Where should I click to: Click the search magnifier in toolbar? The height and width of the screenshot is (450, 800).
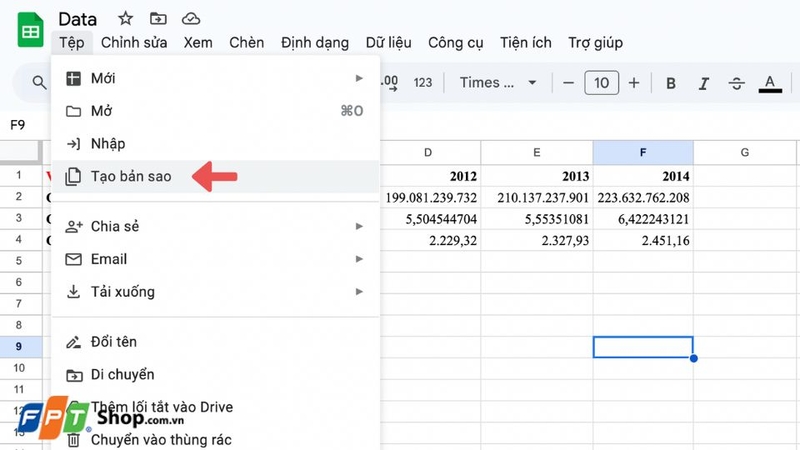(x=40, y=83)
